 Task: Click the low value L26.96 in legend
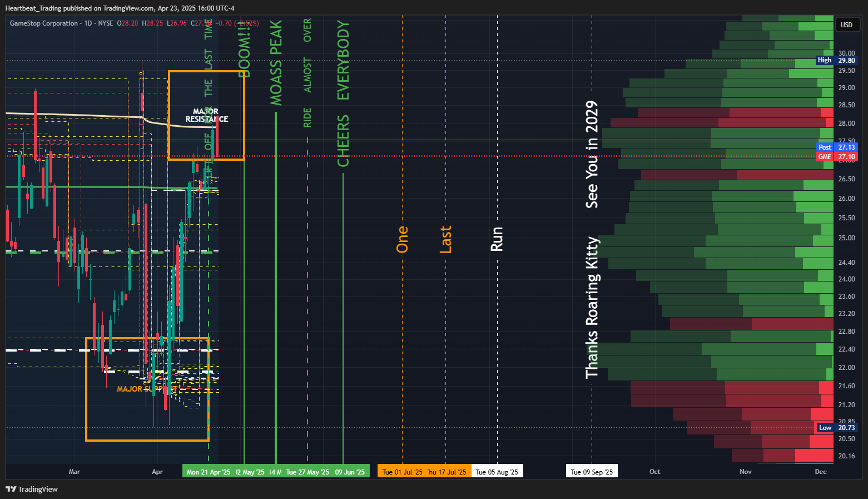pos(177,23)
